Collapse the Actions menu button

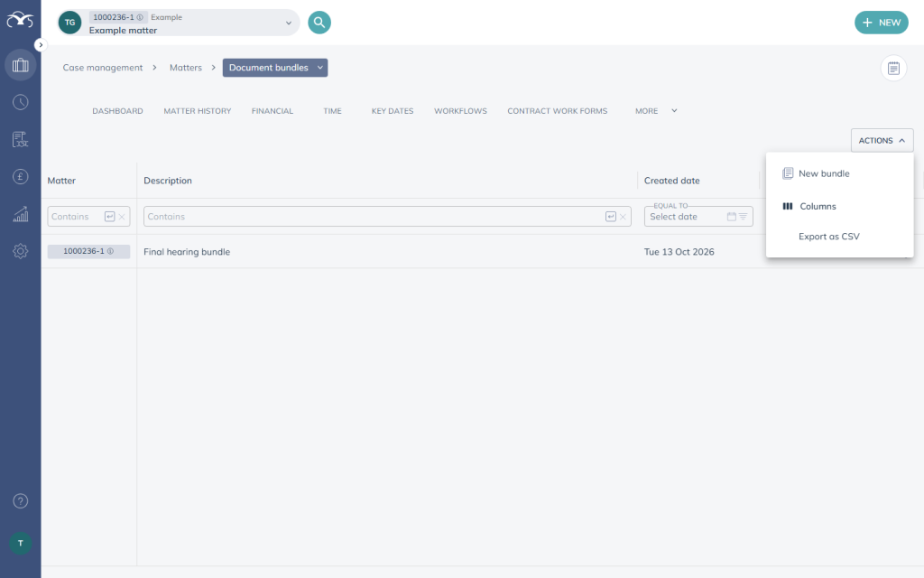pyautogui.click(x=882, y=140)
